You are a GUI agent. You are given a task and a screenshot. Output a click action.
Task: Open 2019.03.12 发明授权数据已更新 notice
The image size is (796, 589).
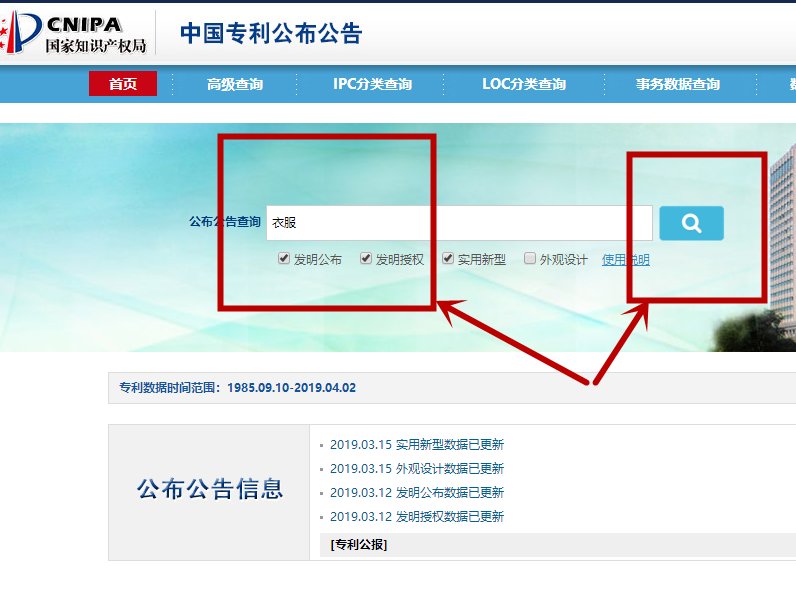click(416, 517)
